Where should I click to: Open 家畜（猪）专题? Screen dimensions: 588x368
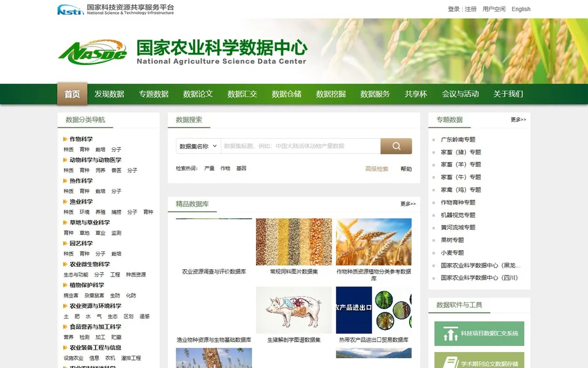[461, 152]
